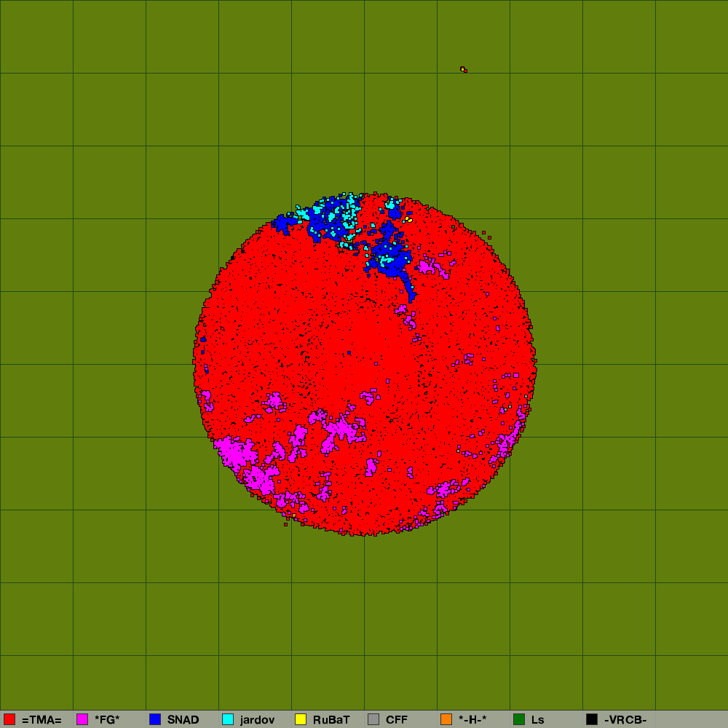This screenshot has width=728, height=728.
Task: Select the yellow RuBaT legend swatch
Action: [301, 719]
